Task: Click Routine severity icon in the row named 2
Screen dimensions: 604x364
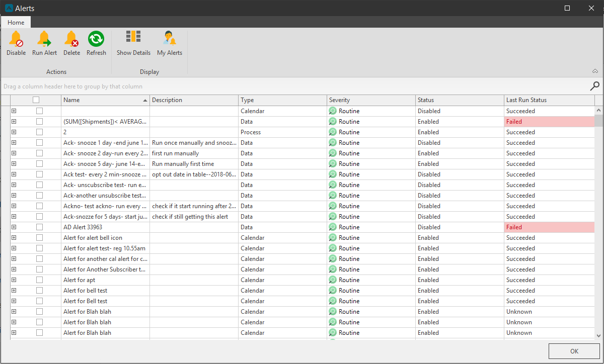Action: pos(332,132)
